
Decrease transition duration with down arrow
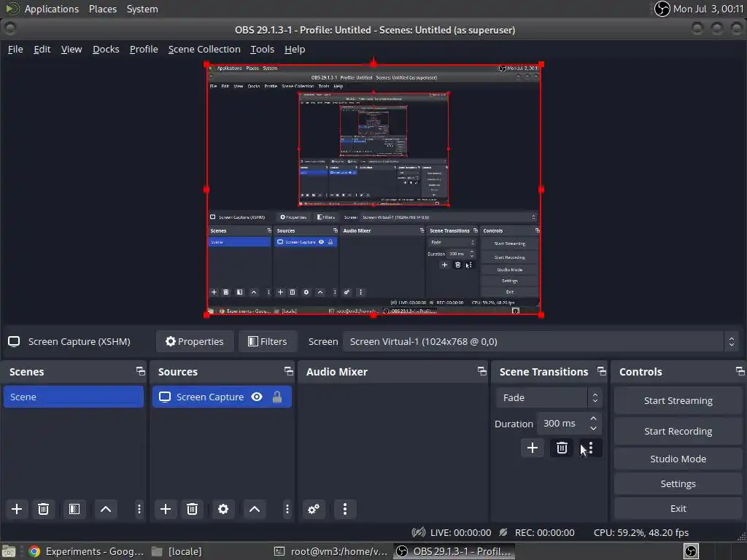point(593,428)
